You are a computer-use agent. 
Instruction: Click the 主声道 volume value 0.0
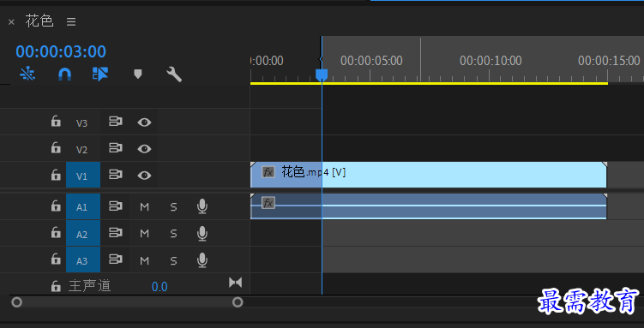159,287
